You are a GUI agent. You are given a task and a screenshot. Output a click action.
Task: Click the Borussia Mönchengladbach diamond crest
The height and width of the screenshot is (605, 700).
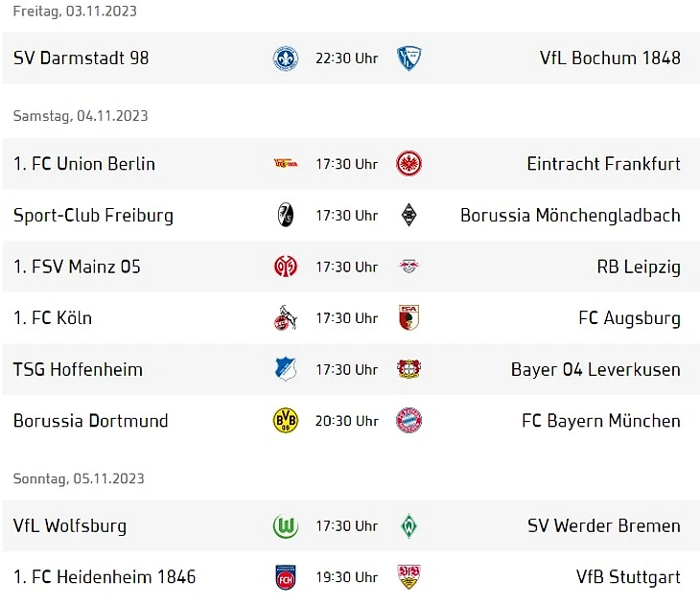(409, 215)
